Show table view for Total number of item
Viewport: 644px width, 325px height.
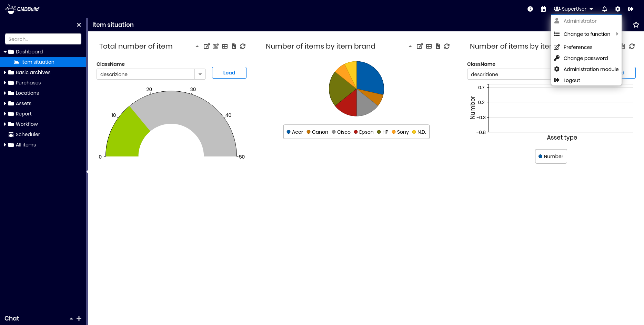click(x=225, y=46)
